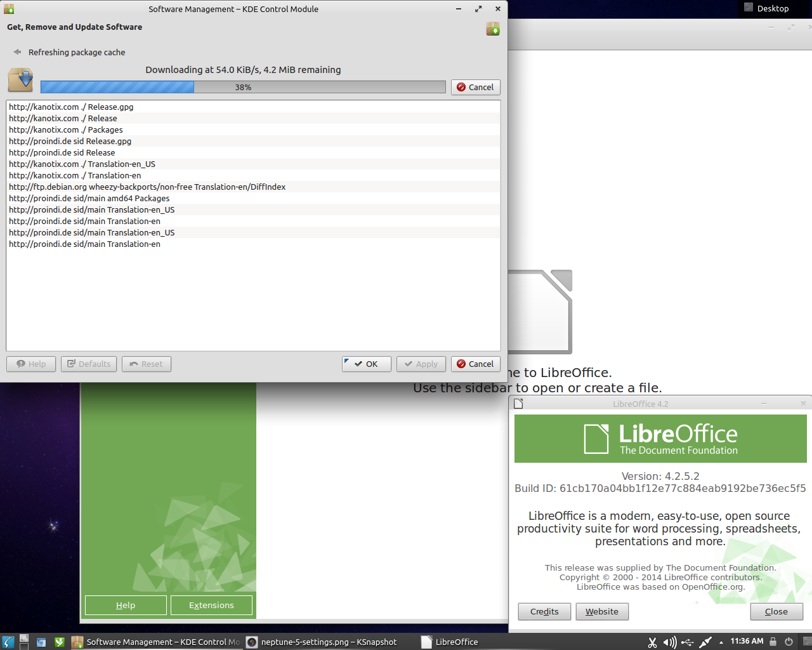Viewport: 812px width, 650px height.
Task: Open Extensions in LibreOffice Start Center
Action: coord(211,605)
